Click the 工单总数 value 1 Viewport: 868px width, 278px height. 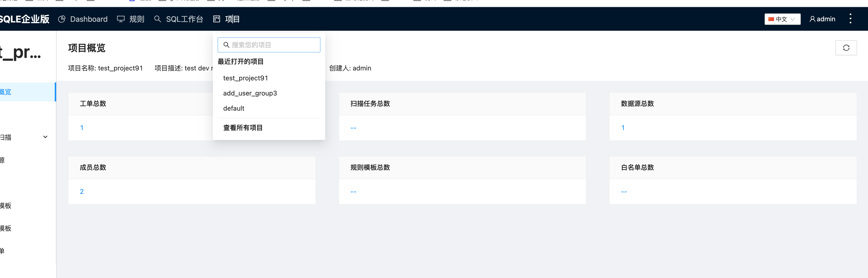tap(82, 128)
